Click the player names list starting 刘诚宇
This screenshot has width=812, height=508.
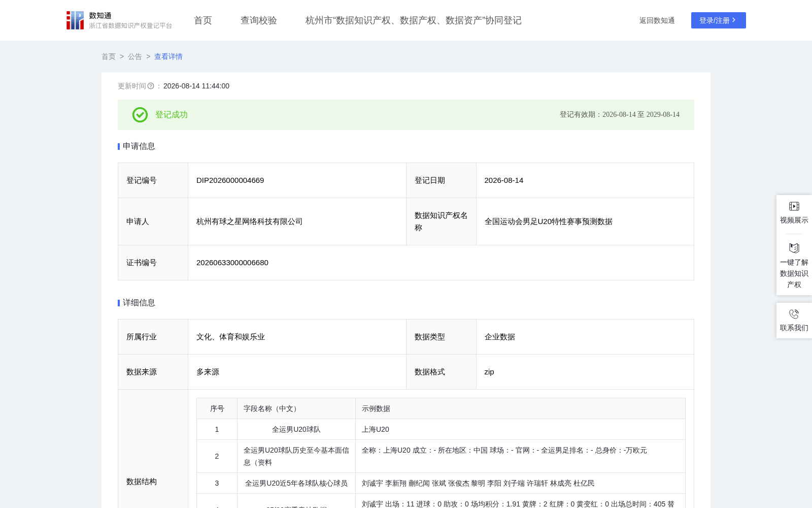pos(478,483)
